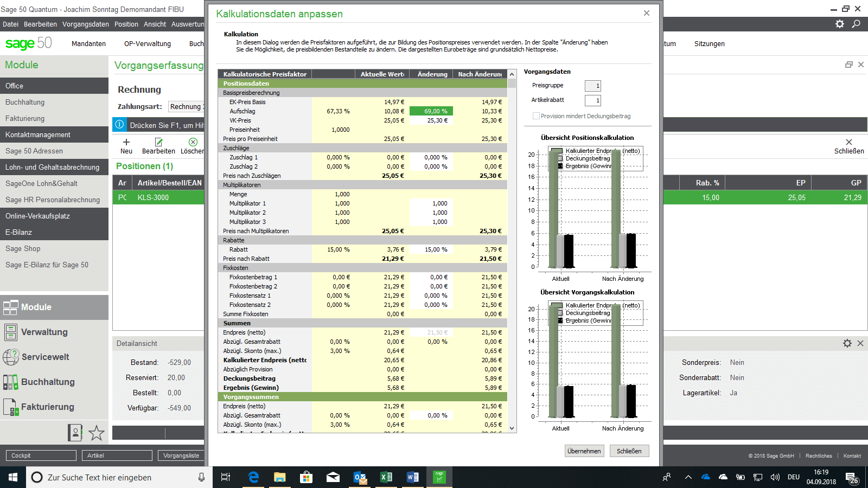Click the Bearbeiten pencil icon
868x488 pixels.
point(159,142)
